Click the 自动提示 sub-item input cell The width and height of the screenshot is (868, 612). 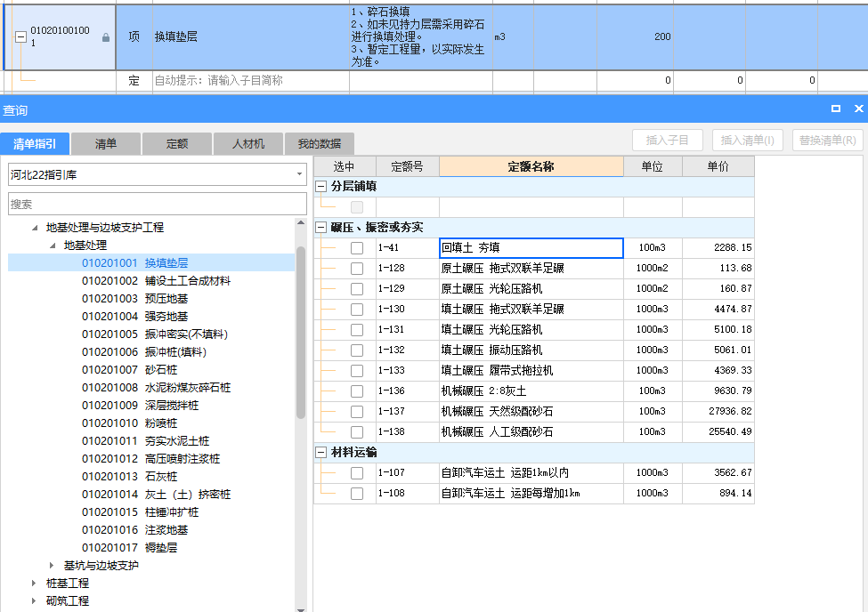pyautogui.click(x=251, y=81)
